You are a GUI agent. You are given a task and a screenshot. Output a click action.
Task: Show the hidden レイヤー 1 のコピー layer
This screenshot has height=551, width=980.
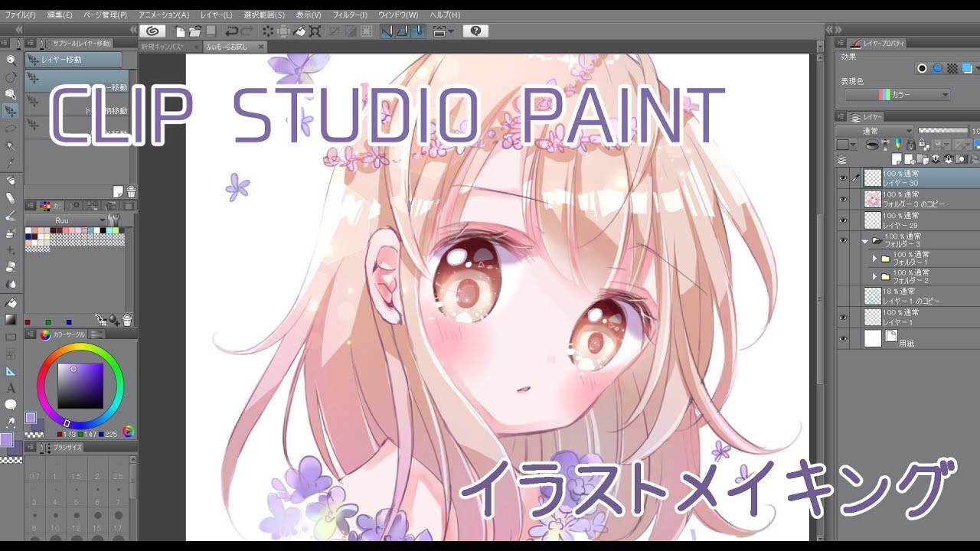coord(843,295)
